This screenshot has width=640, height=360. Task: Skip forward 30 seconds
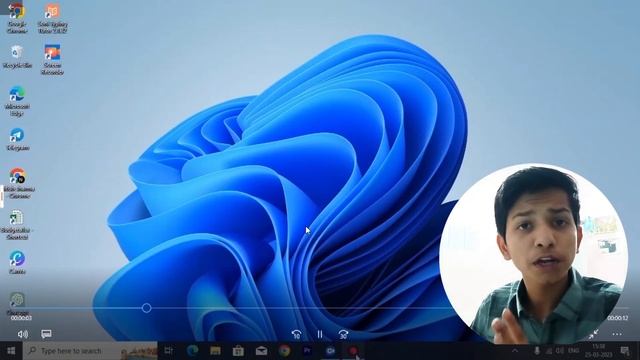tap(343, 334)
